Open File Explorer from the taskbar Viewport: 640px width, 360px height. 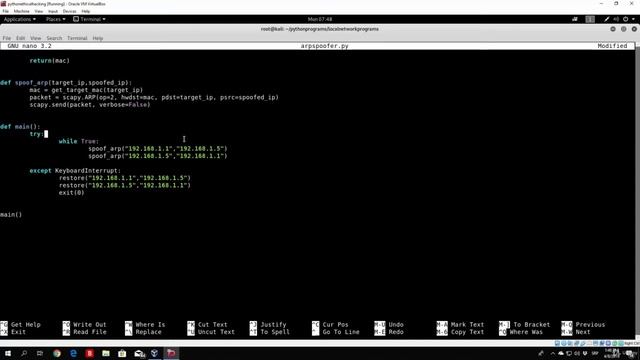(x=106, y=353)
